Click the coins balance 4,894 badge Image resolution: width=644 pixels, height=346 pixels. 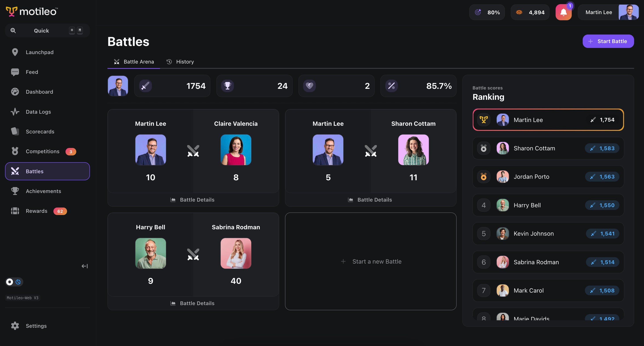pyautogui.click(x=530, y=12)
